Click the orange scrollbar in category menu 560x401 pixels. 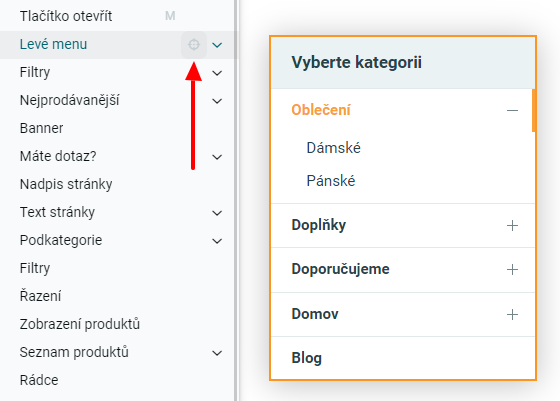click(x=534, y=111)
